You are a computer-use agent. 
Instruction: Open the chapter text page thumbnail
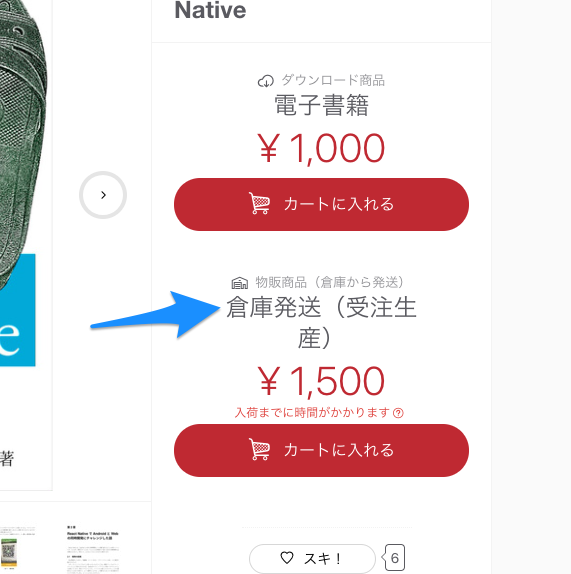click(x=93, y=549)
